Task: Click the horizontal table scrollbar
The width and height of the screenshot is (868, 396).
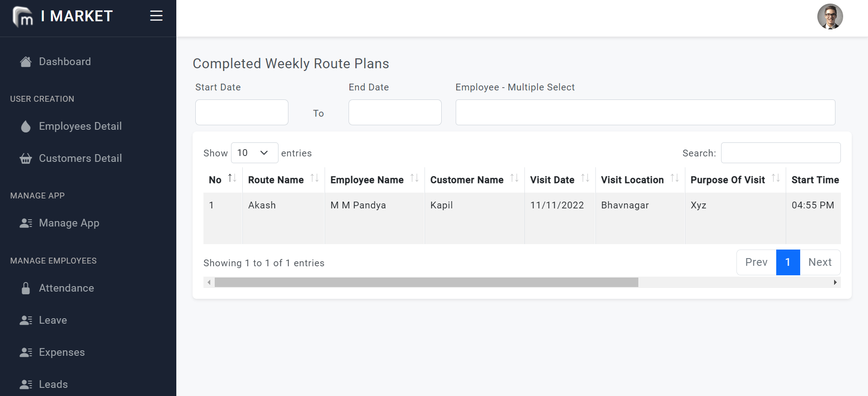Action: coord(426,283)
